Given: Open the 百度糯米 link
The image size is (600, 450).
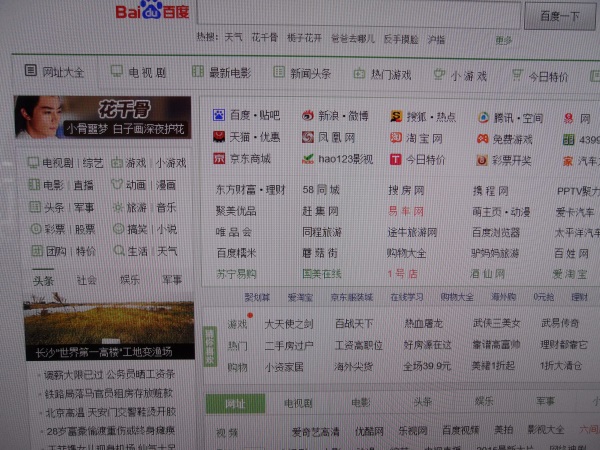Looking at the screenshot, I should [x=236, y=253].
